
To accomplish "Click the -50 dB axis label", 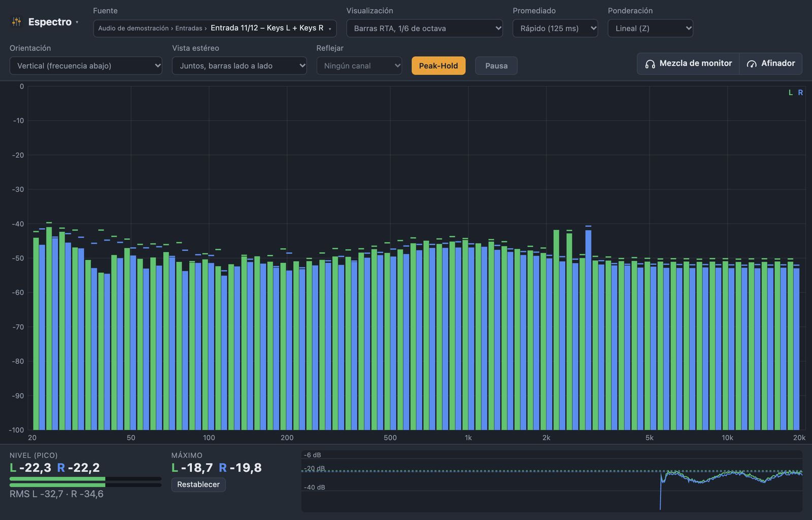I will (x=18, y=258).
